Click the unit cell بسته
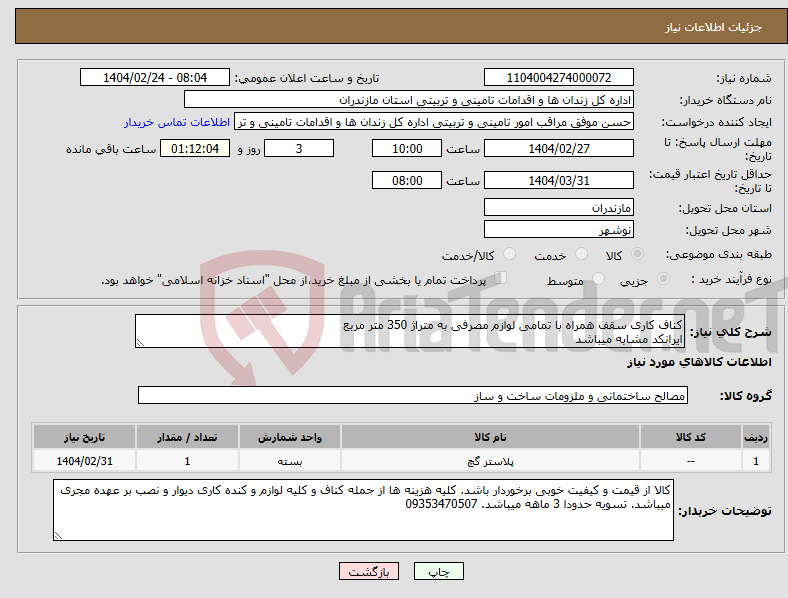The image size is (788, 598). click(290, 461)
